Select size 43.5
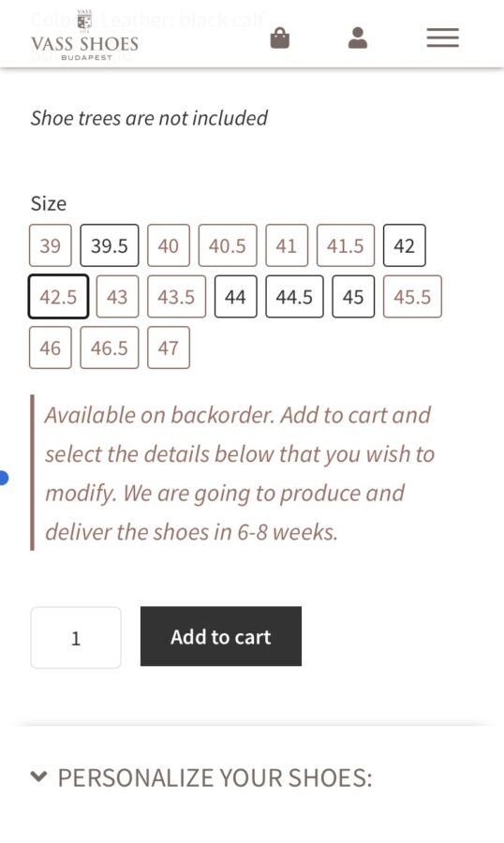Screen dimensions: 504x843 pyautogui.click(x=176, y=297)
